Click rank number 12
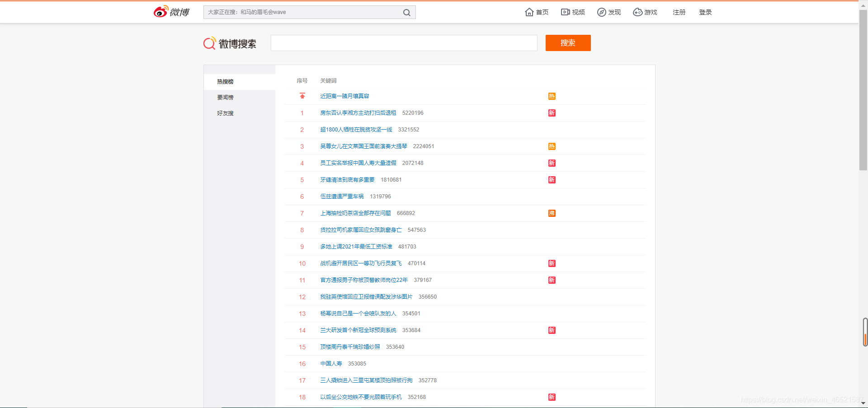 (302, 297)
